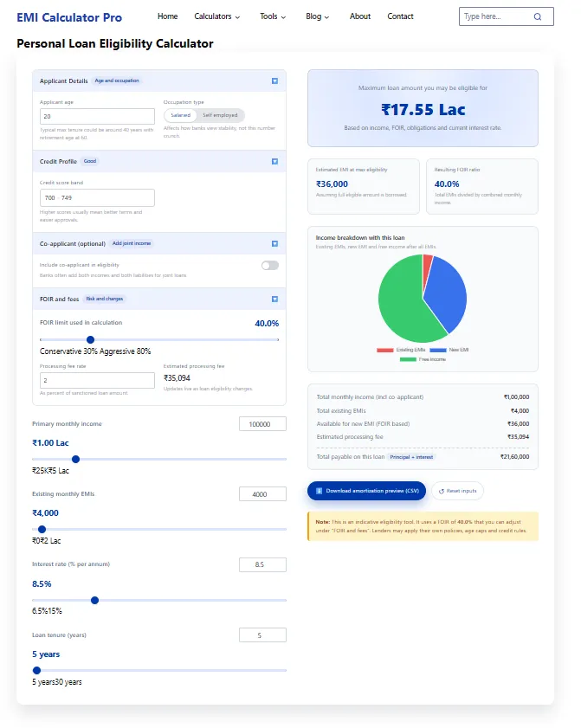Screen dimensions: 581x728
Task: Collapse the FOIR and fees section arrow
Action: coord(275,299)
